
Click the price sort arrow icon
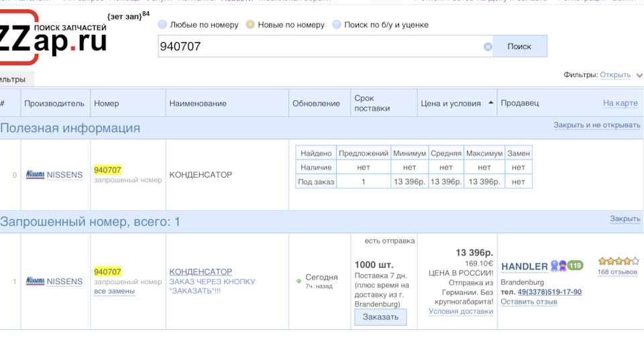click(490, 103)
